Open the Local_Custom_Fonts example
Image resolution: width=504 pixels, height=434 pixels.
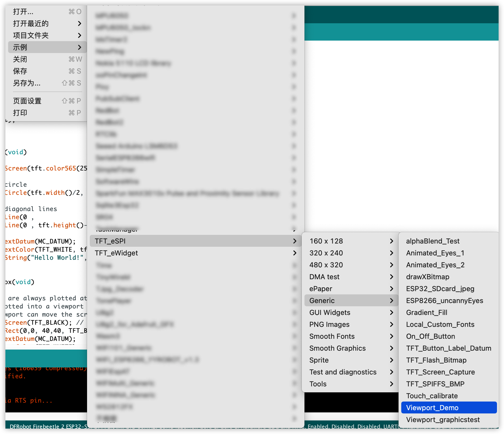(449, 324)
